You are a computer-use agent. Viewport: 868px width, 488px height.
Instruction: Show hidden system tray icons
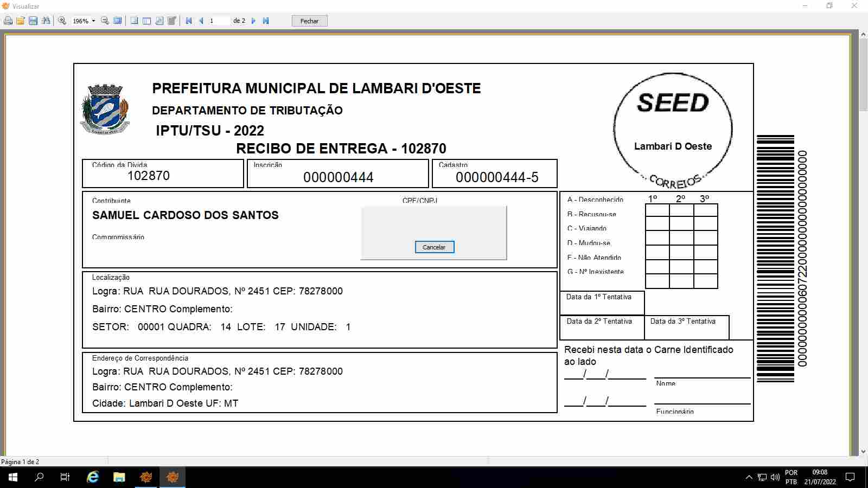pyautogui.click(x=749, y=477)
